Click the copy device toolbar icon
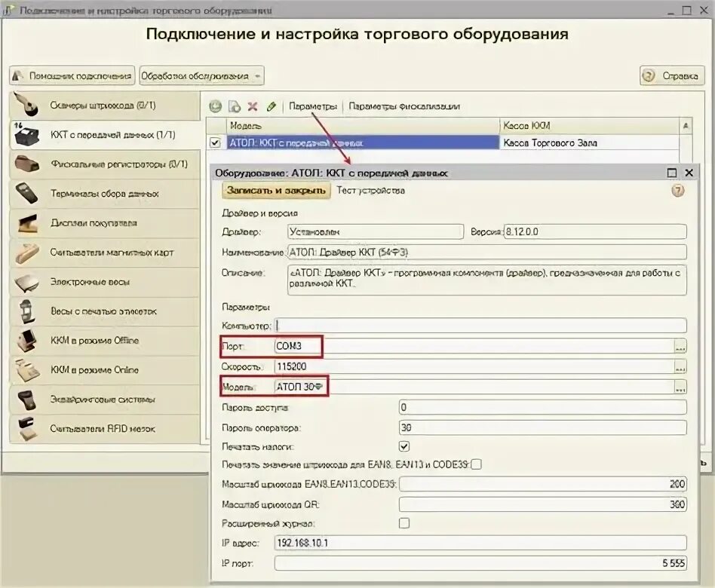This screenshot has height=588, width=715. tap(235, 106)
